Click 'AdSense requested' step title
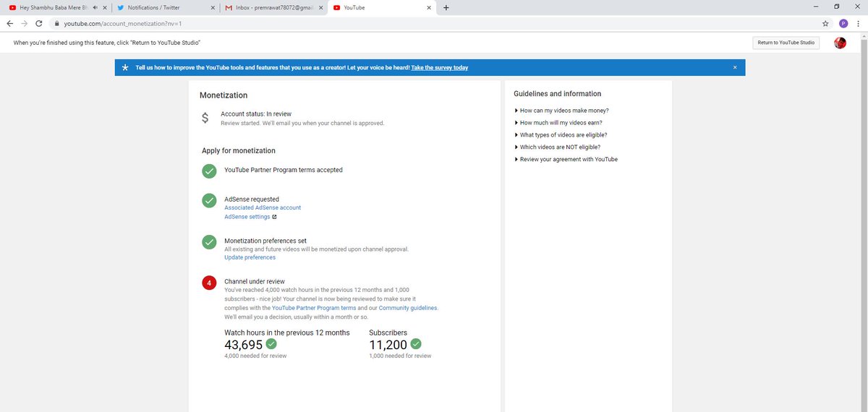This screenshot has height=412, width=868. pyautogui.click(x=252, y=199)
